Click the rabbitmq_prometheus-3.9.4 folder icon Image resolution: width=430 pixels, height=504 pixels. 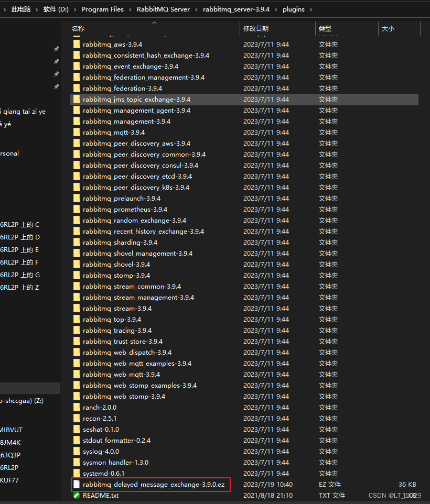[77, 209]
